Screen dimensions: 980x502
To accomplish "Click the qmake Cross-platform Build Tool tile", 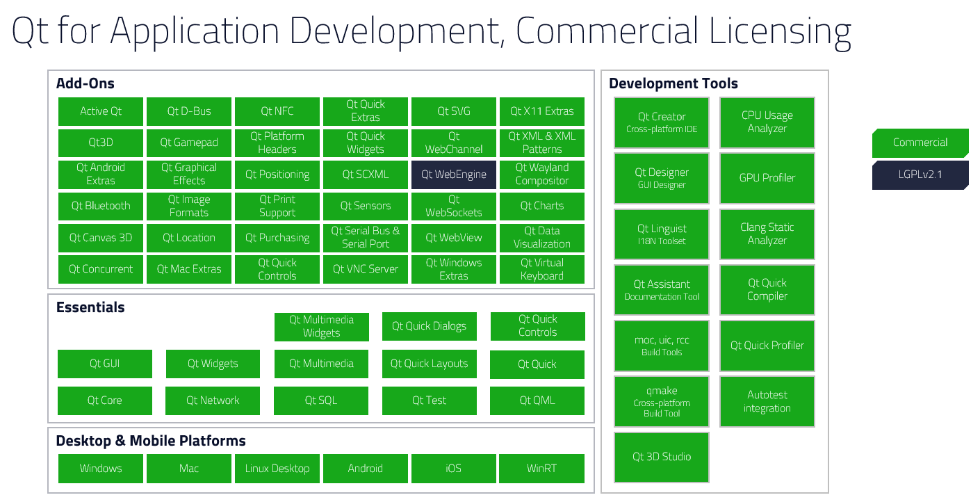I will coord(661,401).
